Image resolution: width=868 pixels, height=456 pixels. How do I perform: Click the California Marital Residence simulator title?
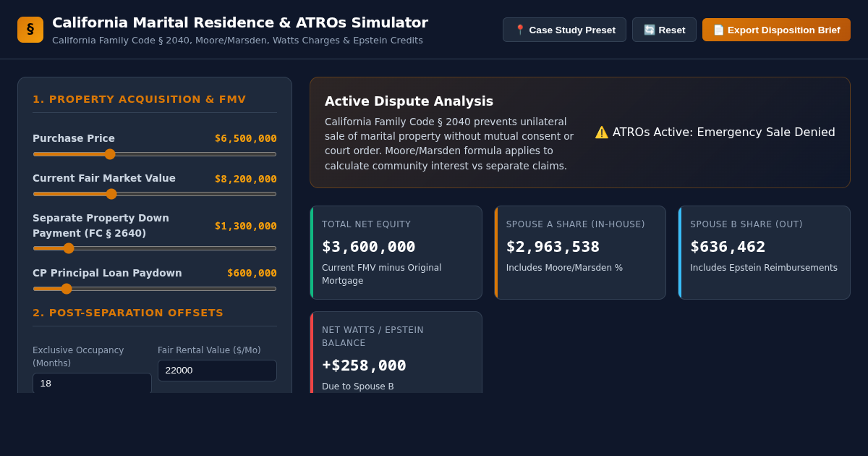[x=240, y=22]
